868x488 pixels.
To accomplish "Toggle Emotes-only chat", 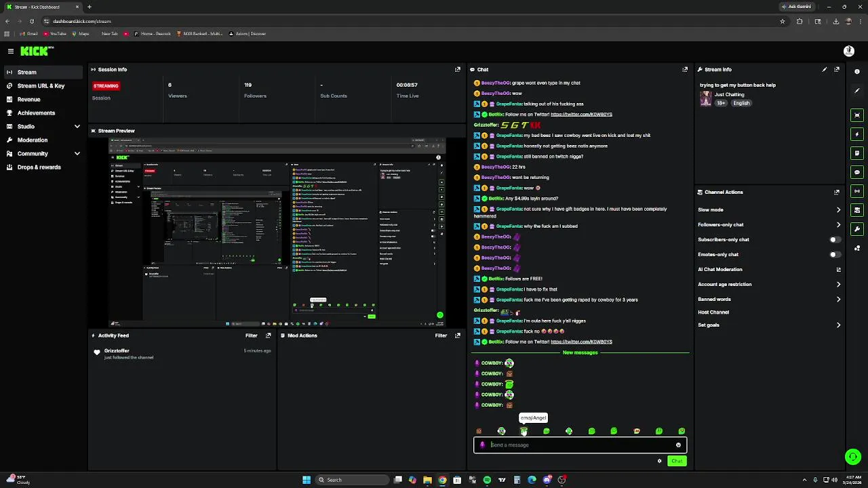I will coord(835,254).
